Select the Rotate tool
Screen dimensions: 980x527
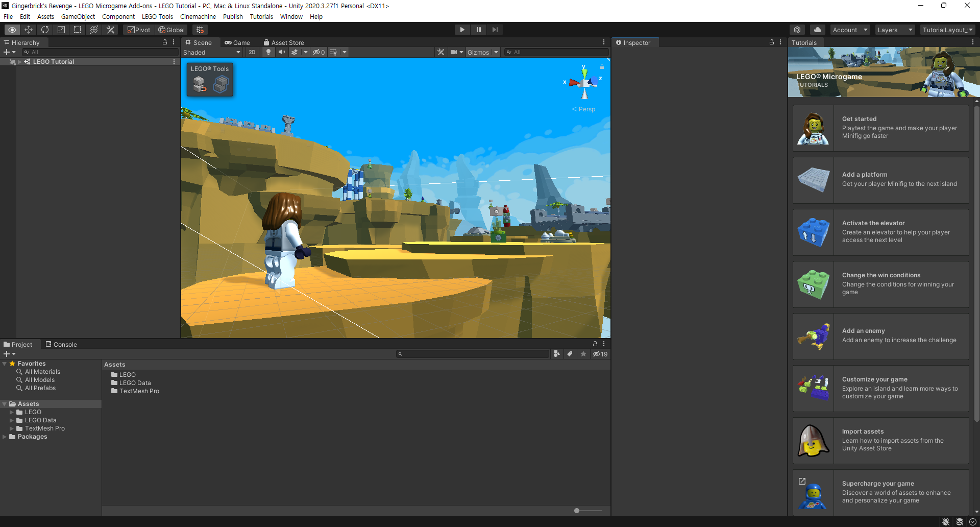tap(45, 30)
